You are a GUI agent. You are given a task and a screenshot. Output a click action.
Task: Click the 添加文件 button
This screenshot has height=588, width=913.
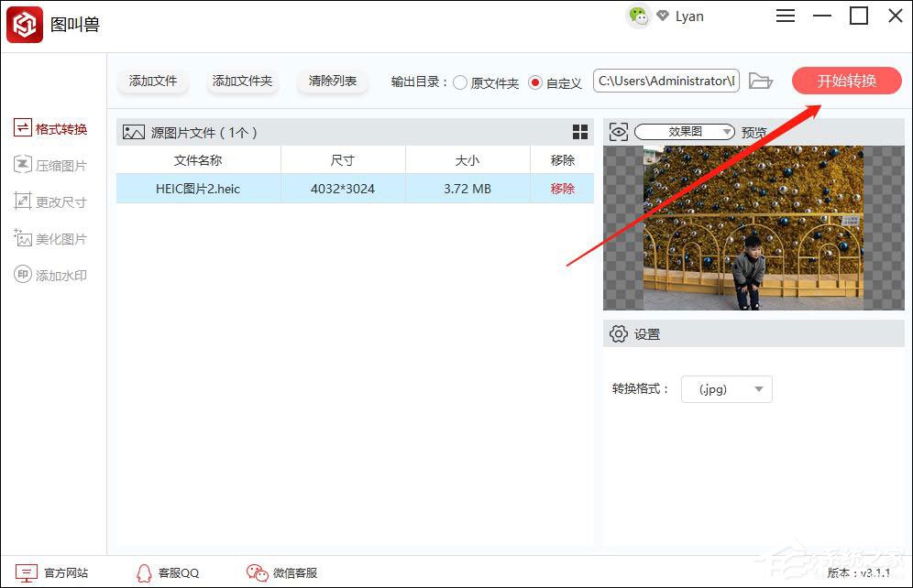click(x=152, y=81)
